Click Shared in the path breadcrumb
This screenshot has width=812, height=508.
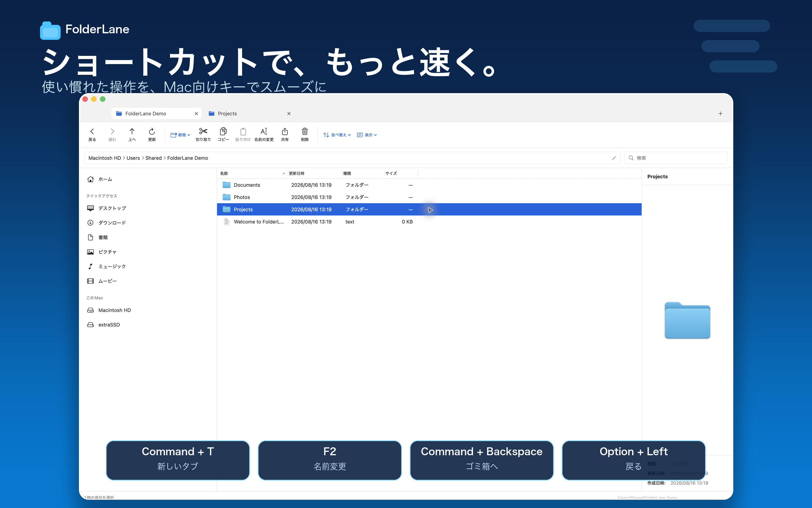click(x=154, y=158)
